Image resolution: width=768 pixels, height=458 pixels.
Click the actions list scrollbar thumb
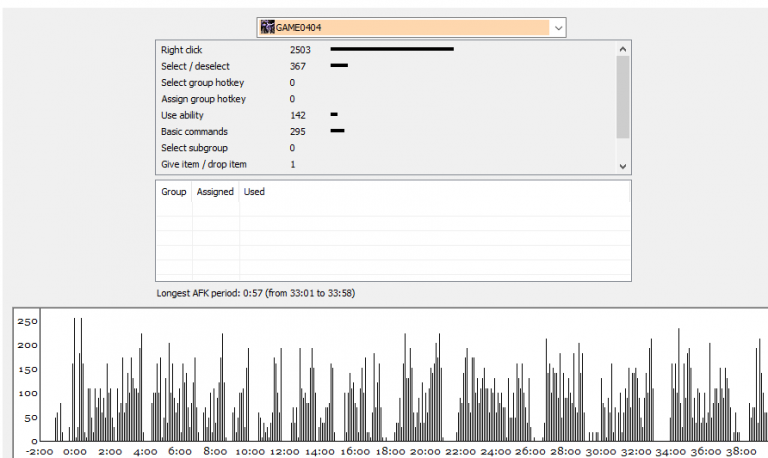623,97
